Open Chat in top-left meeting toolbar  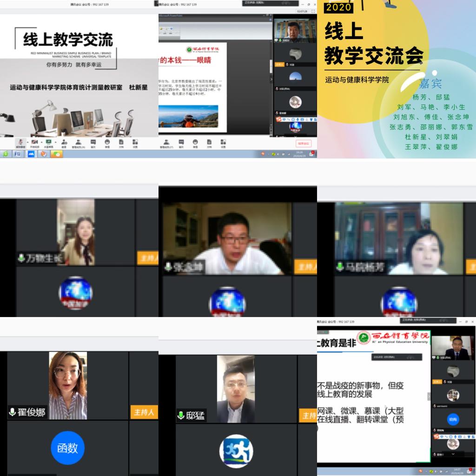pos(93,142)
